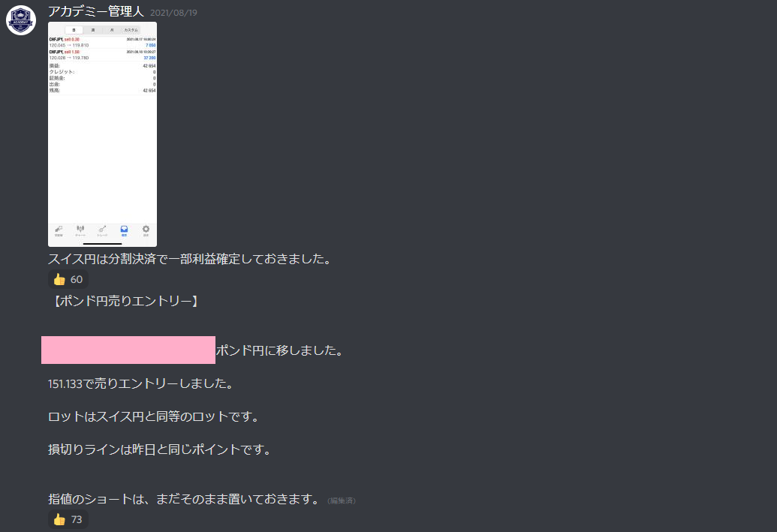The image size is (777, 532).
Task: Open the attached MT4 trade history image
Action: (103, 134)
